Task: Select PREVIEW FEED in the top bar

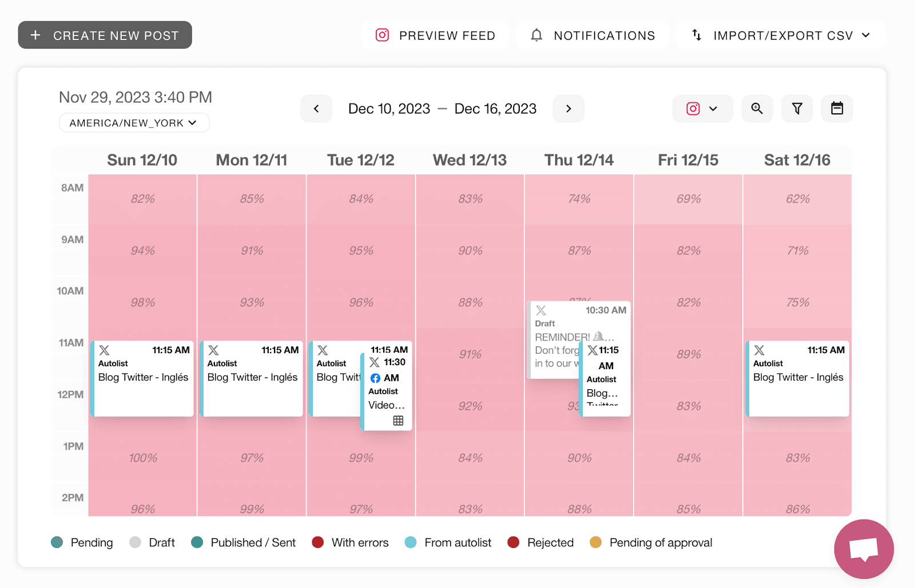Action: coord(435,35)
